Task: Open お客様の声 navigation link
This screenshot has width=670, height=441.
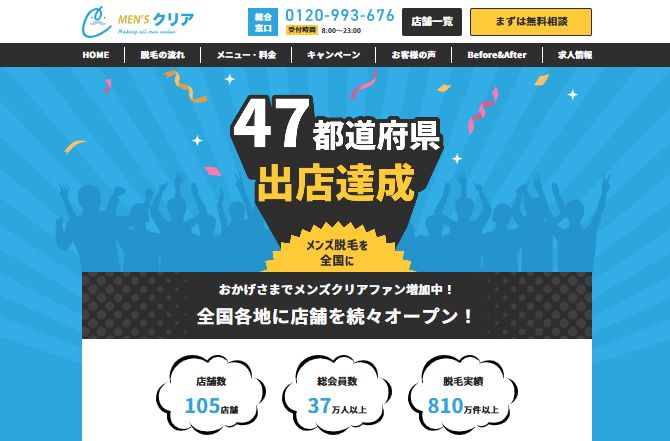Action: (414, 55)
